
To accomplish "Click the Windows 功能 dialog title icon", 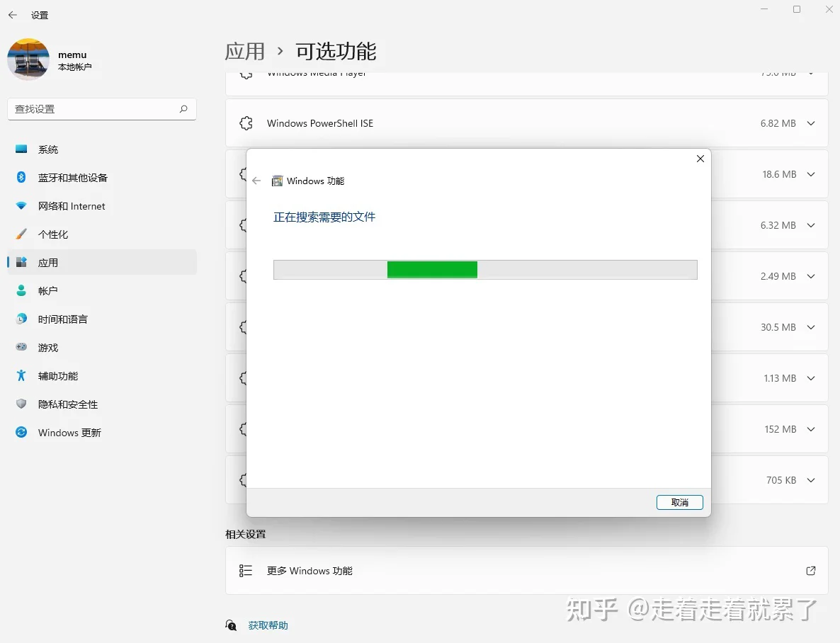I will (277, 181).
